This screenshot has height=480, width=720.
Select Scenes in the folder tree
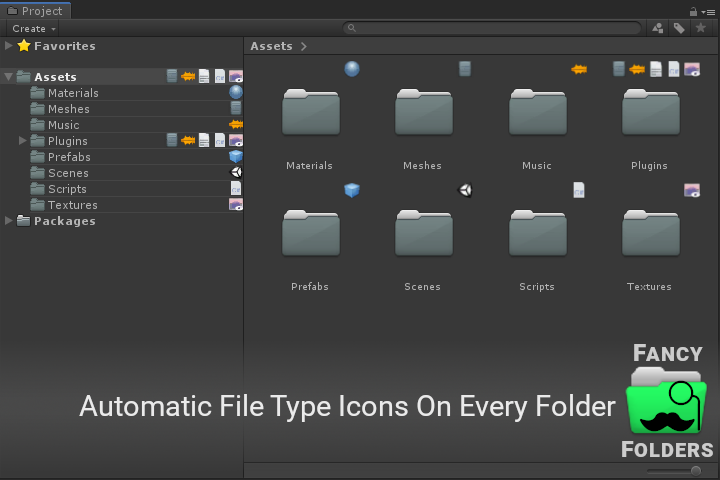click(68, 173)
